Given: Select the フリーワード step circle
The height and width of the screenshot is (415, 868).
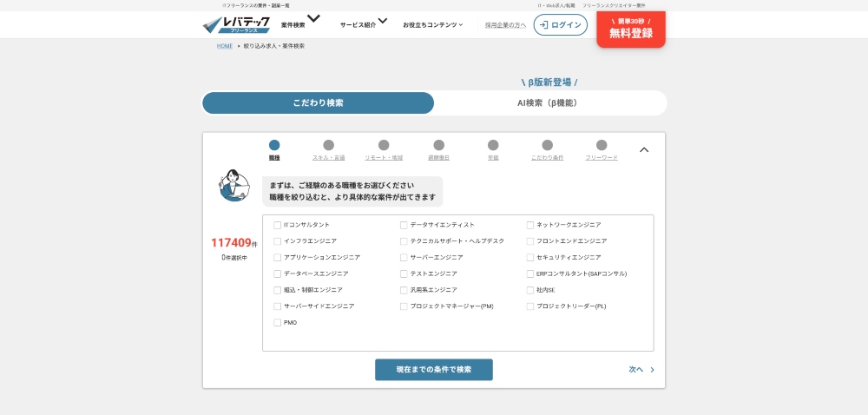Looking at the screenshot, I should (602, 146).
